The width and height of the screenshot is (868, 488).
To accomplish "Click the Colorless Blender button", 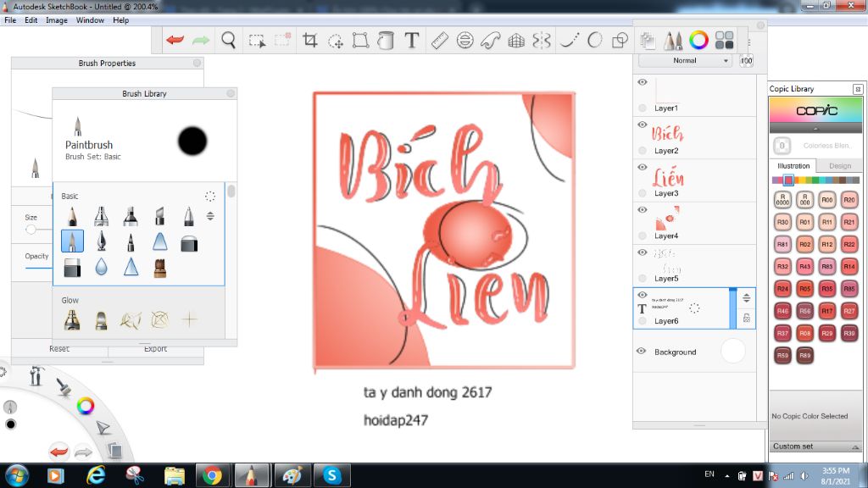I will [x=782, y=146].
